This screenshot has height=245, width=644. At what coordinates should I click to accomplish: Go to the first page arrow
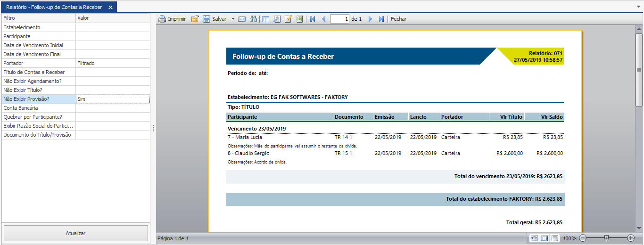312,19
